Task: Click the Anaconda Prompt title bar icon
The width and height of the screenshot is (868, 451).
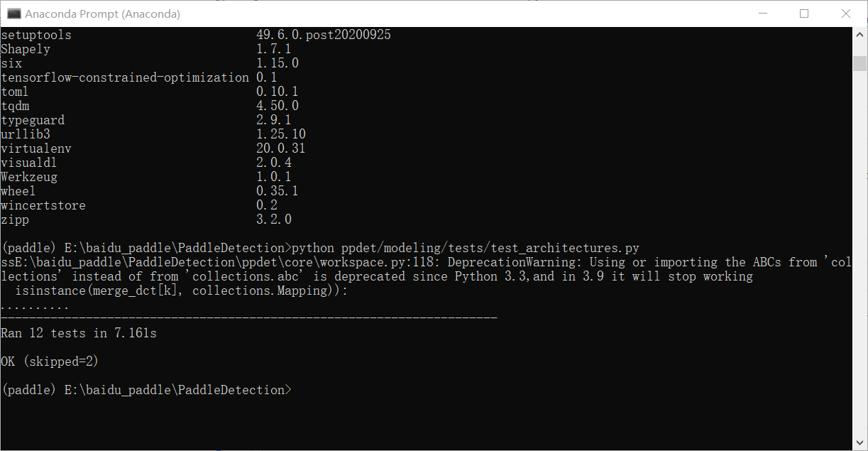Action: (13, 13)
